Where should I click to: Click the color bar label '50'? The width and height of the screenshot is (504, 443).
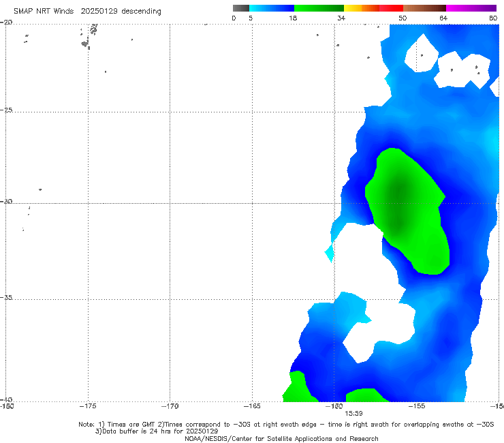403,18
